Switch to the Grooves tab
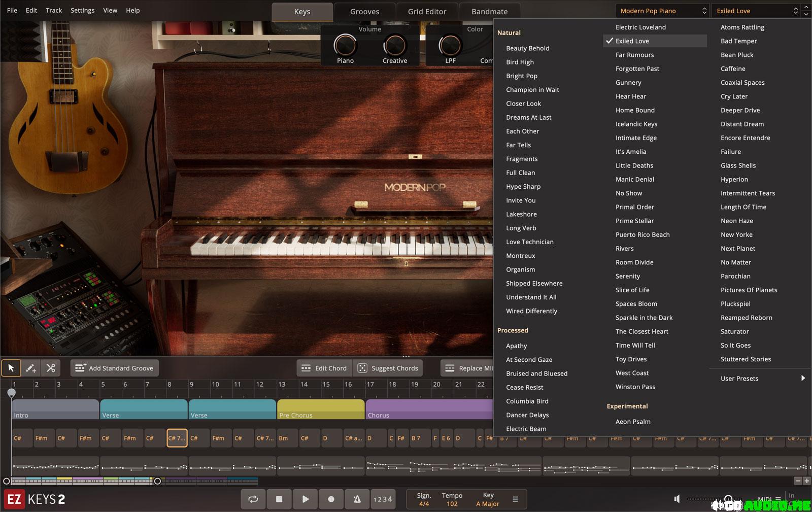812x512 pixels. coord(364,12)
